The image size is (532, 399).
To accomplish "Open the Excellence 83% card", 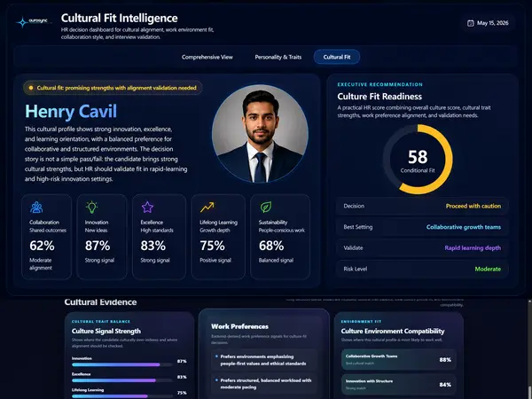I will tap(159, 237).
